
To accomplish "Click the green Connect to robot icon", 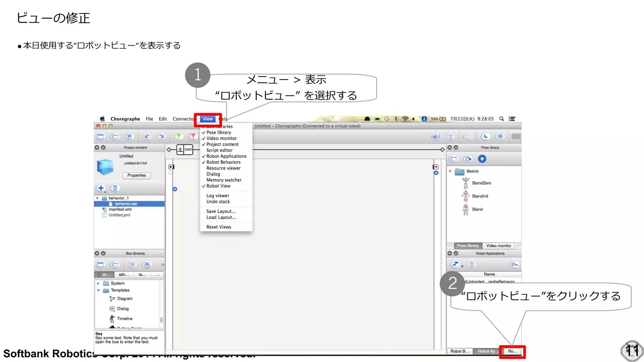I will pos(179,137).
